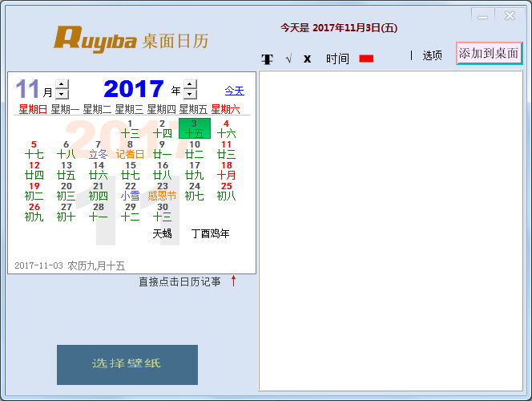Open the red color swatch
Image resolution: width=532 pixels, height=401 pixels.
click(x=366, y=59)
